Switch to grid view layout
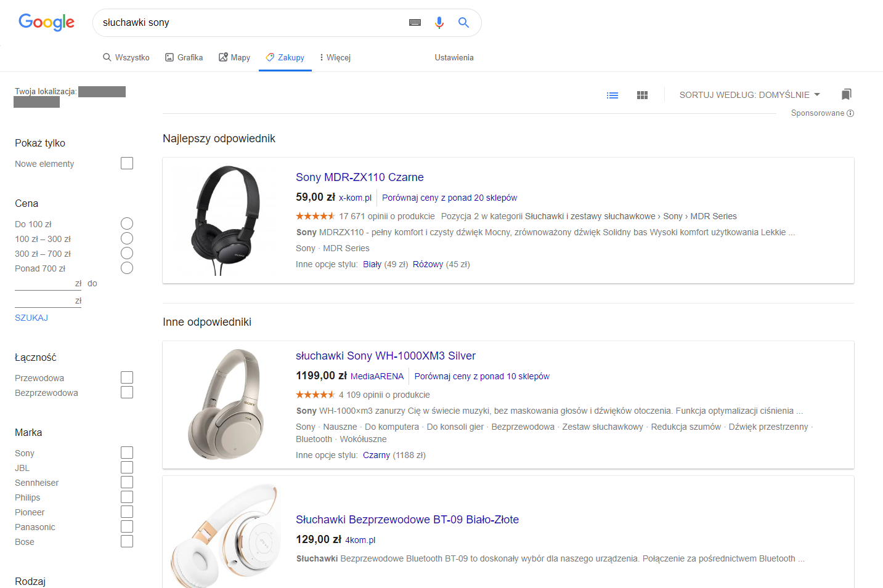The height and width of the screenshot is (588, 883). tap(642, 95)
